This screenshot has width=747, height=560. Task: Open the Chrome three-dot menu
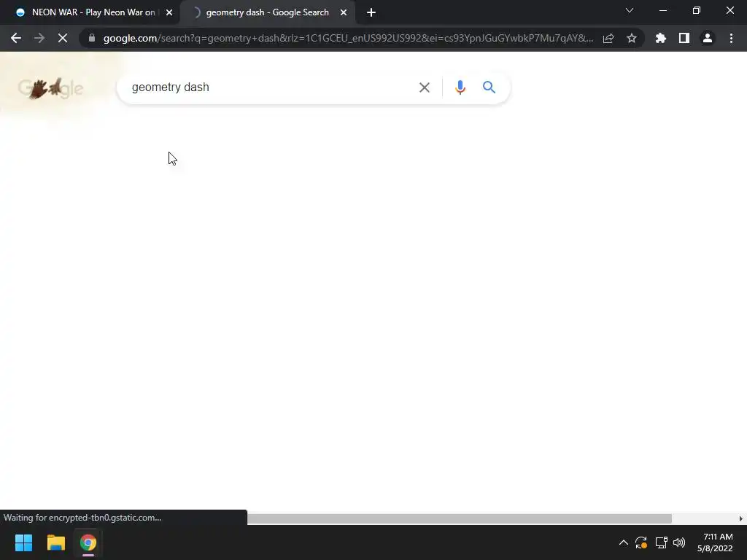tap(731, 38)
